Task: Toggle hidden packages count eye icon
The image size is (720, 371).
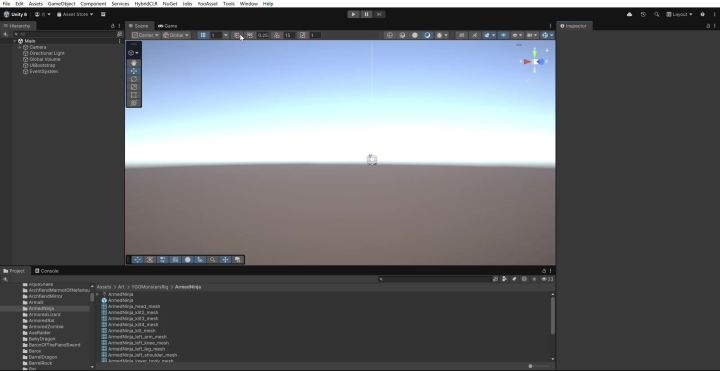Action: coord(547,279)
